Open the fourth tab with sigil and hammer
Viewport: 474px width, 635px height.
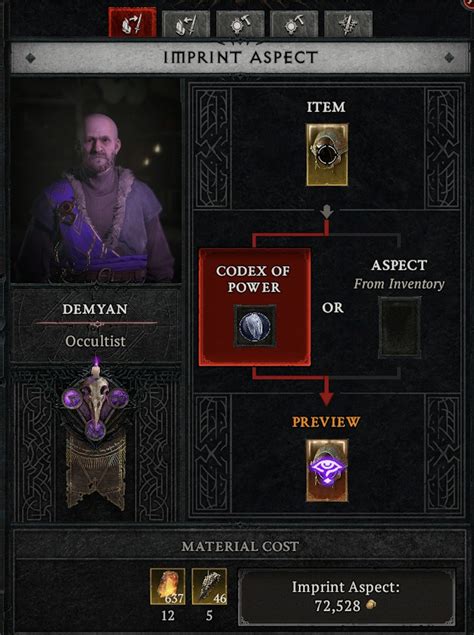[294, 24]
